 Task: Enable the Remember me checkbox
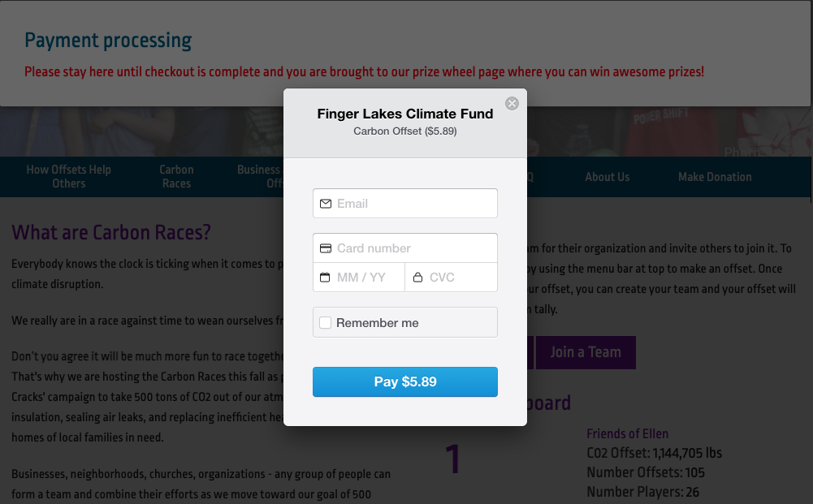click(x=325, y=323)
